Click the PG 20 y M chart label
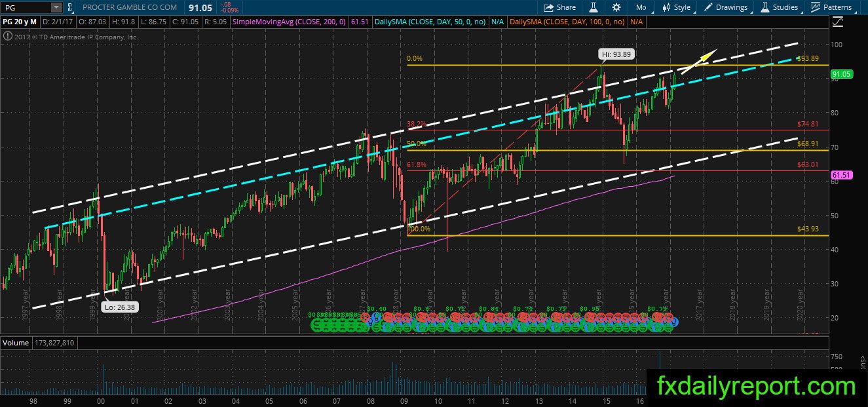Viewport: 868px width, 407px height. tap(21, 22)
